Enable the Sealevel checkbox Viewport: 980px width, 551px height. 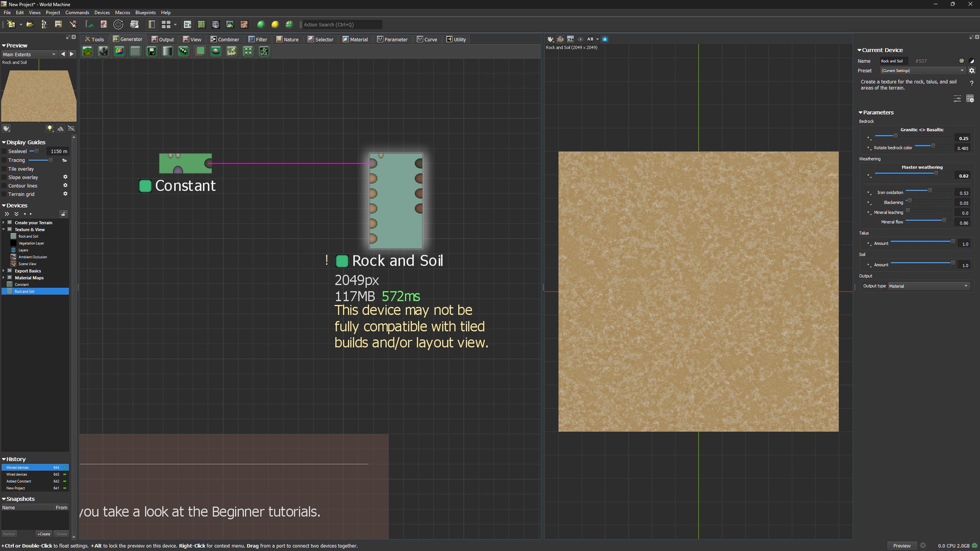coord(5,152)
